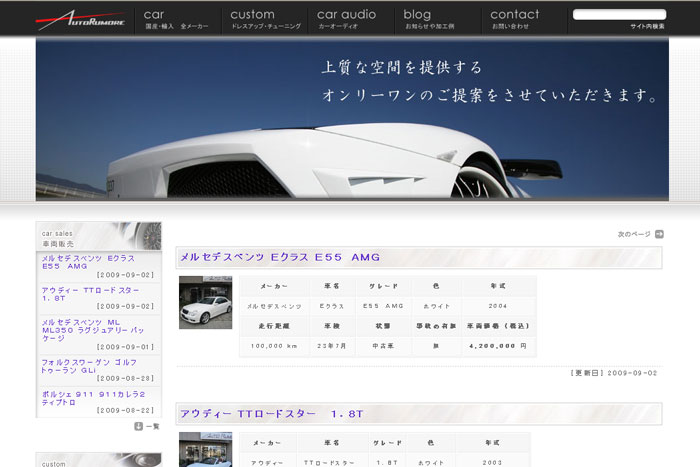This screenshot has height=467, width=700.
Task: Select the year cell 2004
Action: (498, 306)
